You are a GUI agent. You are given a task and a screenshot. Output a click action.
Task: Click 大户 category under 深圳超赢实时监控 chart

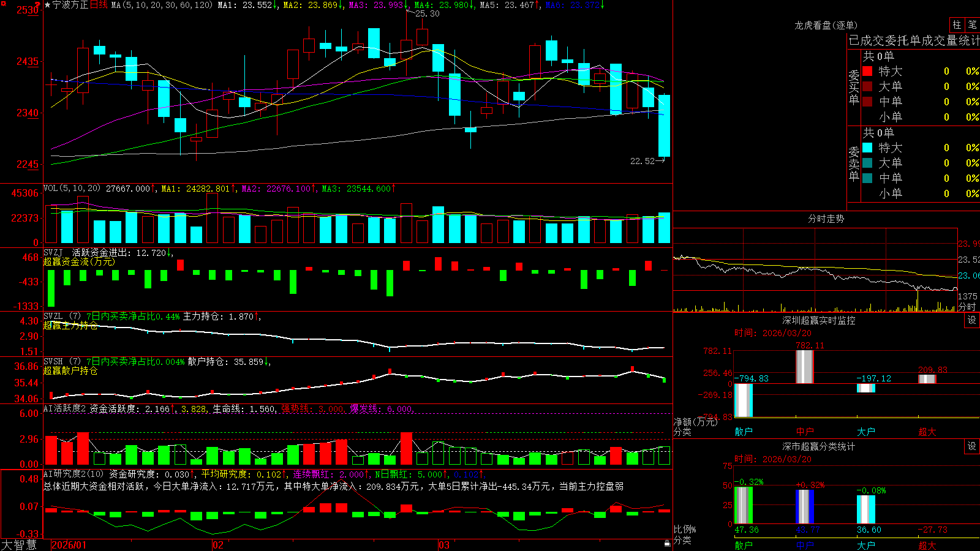click(866, 432)
